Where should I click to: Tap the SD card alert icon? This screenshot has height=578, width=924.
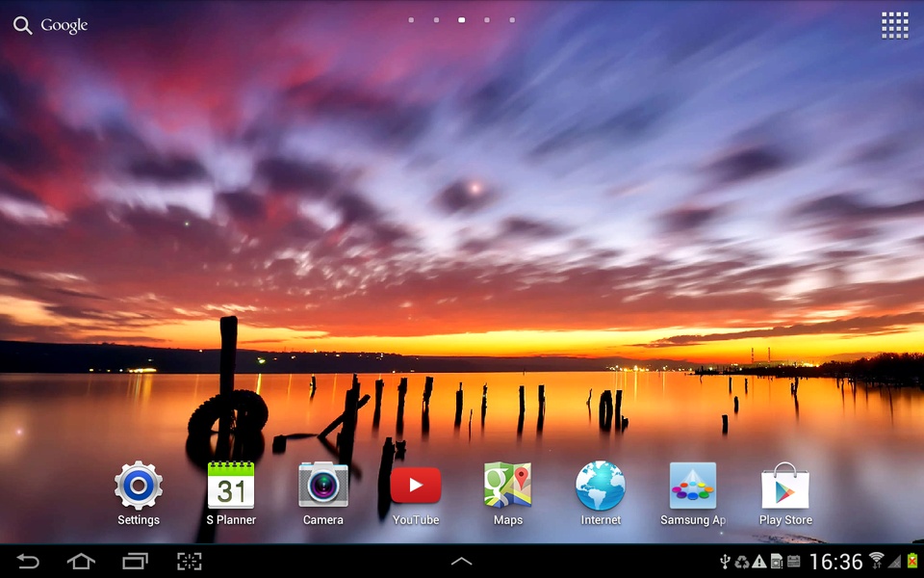pyautogui.click(x=777, y=562)
